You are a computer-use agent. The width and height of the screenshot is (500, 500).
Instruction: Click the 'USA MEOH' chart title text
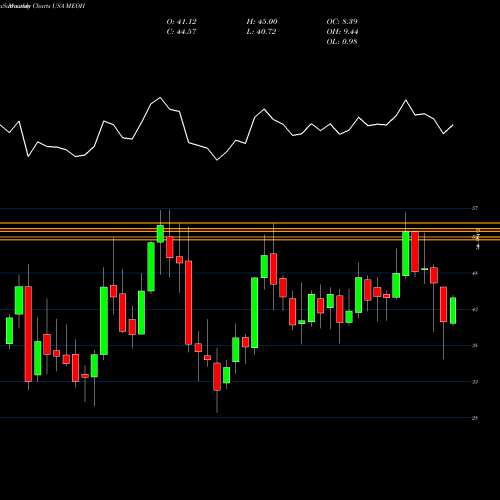pos(68,6)
